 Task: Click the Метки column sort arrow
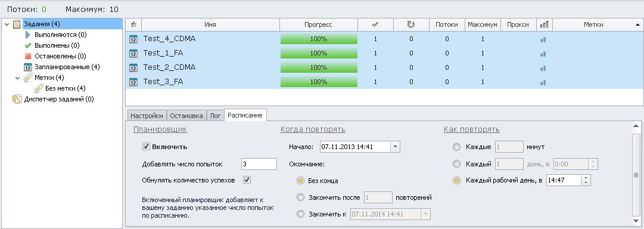click(637, 24)
